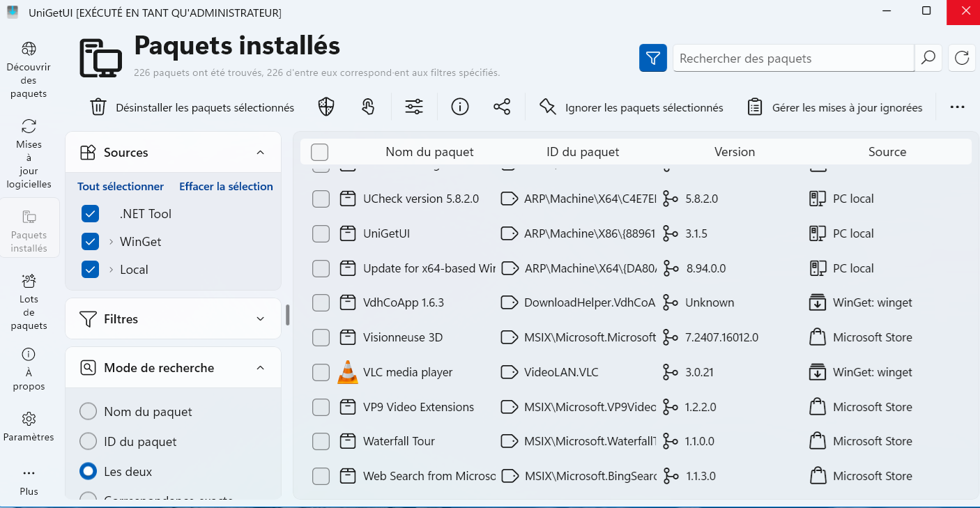
Task: Click the shield uninstall-as-admin icon
Action: click(326, 107)
